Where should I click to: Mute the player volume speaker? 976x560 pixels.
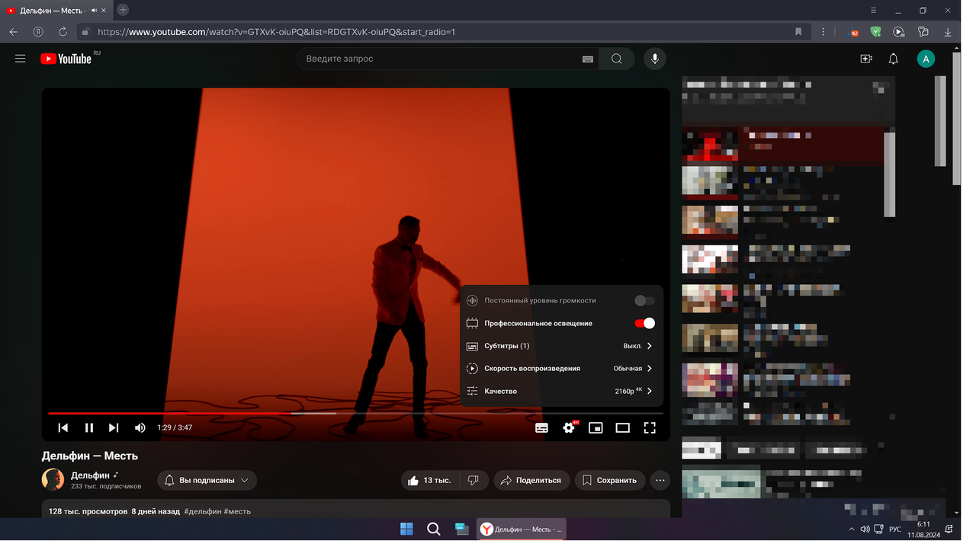tap(140, 428)
